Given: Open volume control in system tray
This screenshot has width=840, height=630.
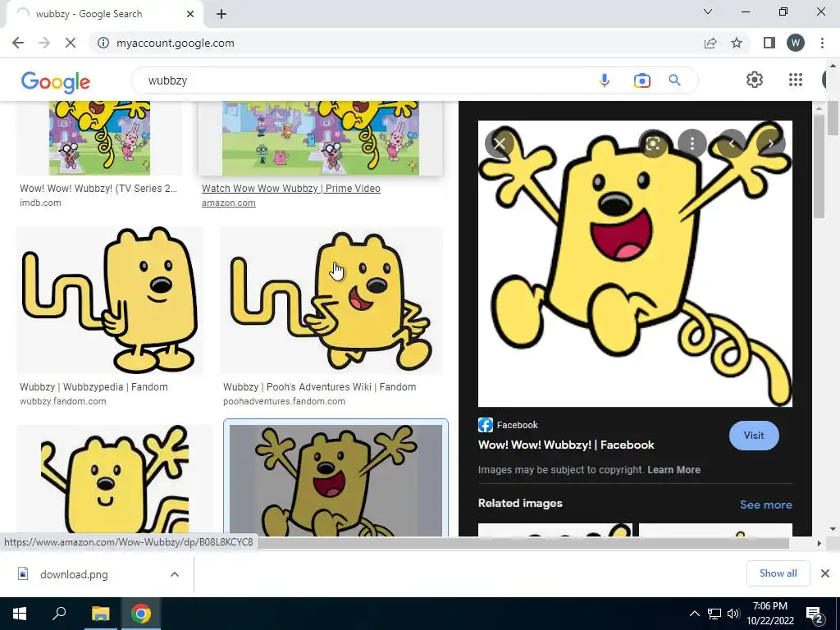Looking at the screenshot, I should point(733,614).
